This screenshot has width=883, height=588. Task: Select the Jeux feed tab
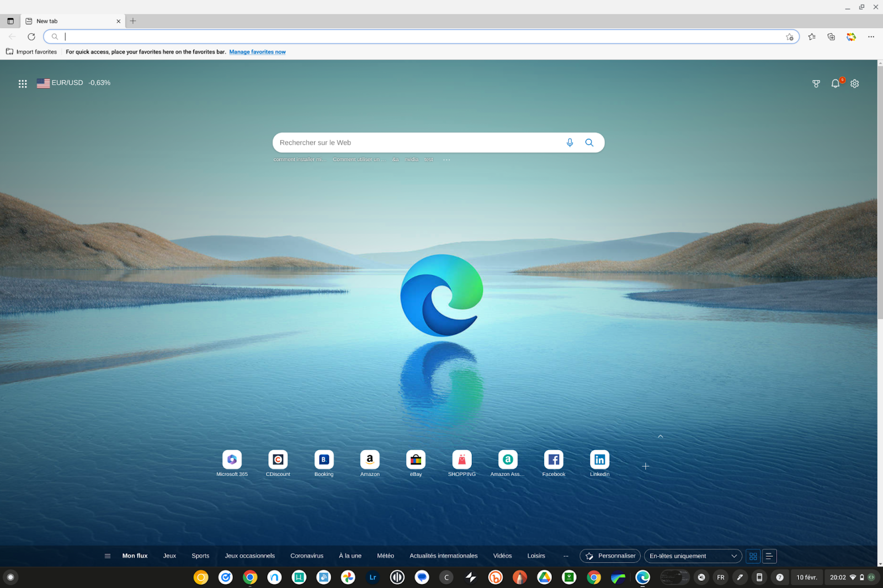click(169, 556)
